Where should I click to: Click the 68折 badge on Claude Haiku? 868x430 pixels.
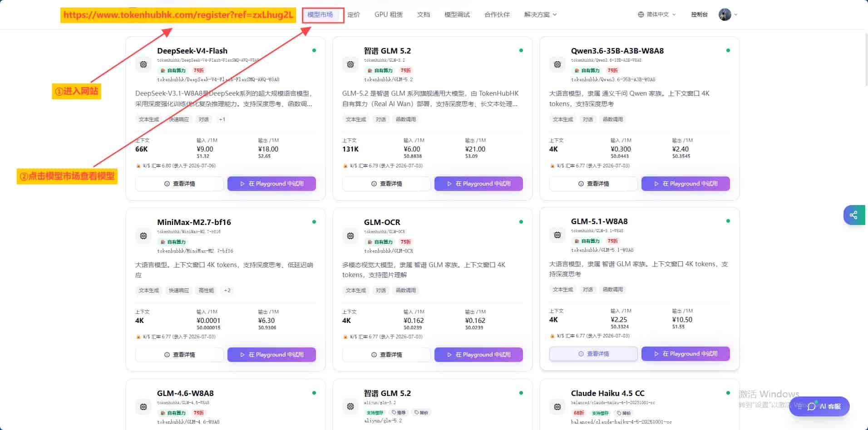[579, 413]
